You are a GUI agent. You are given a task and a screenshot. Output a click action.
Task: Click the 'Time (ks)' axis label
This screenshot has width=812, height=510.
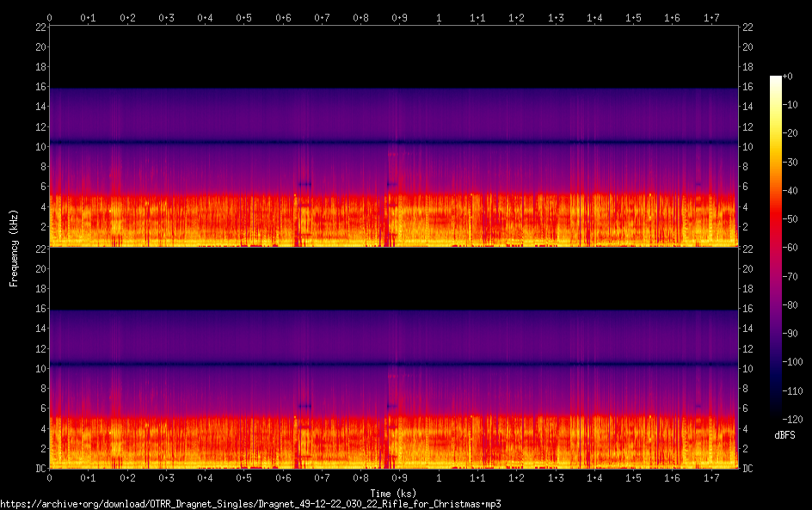click(394, 493)
